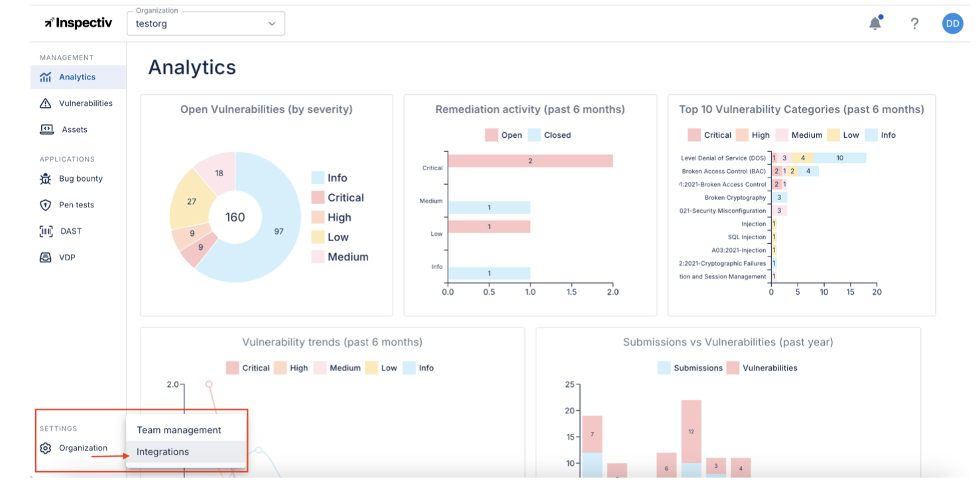
Task: Click the Organization settings gear icon
Action: coord(45,448)
